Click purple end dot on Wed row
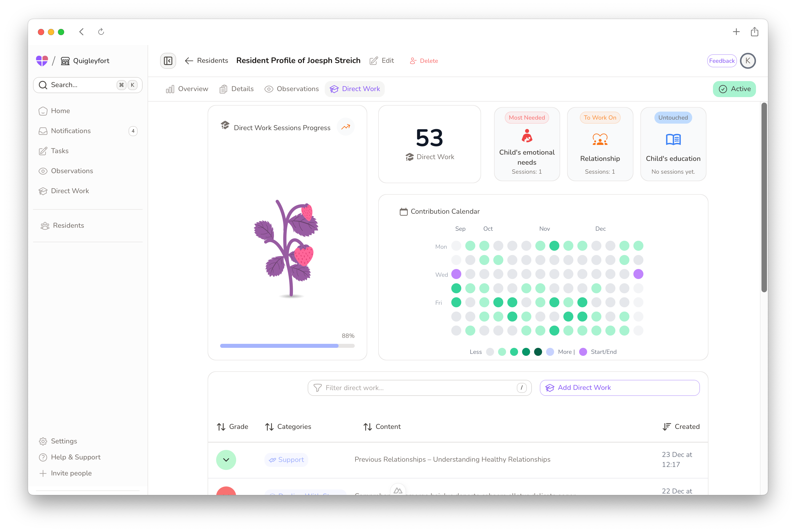The image size is (796, 532). [x=638, y=274]
